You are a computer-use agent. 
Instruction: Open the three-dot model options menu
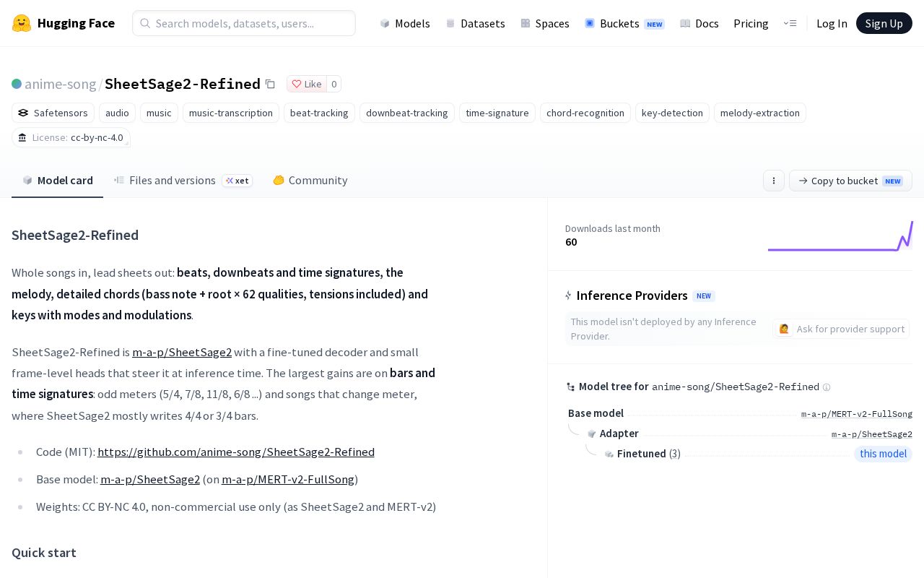click(774, 181)
